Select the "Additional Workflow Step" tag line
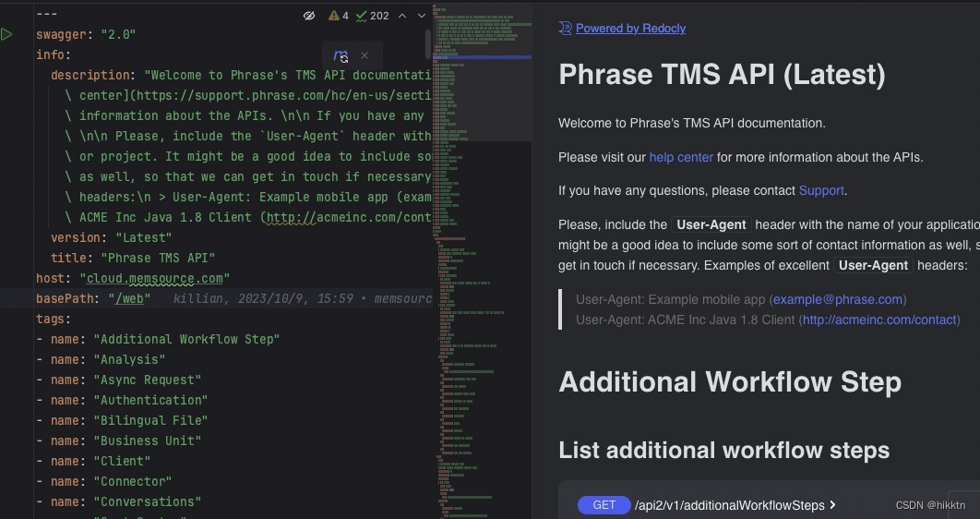The width and height of the screenshot is (980, 519). [158, 340]
